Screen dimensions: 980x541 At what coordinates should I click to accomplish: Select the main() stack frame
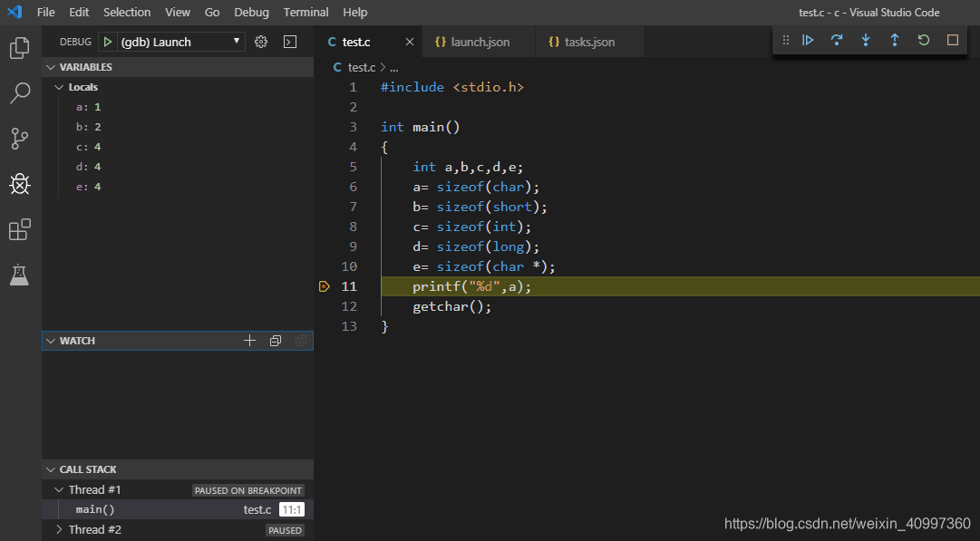(178, 510)
